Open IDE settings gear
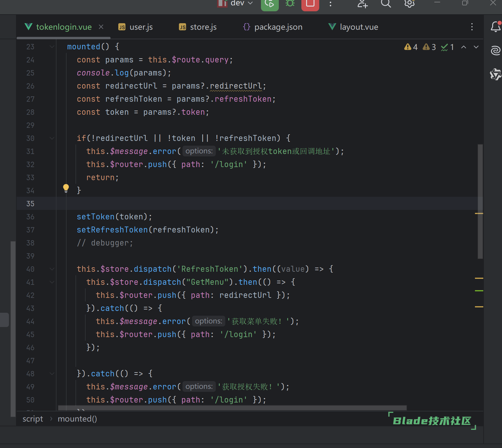Image resolution: width=502 pixels, height=448 pixels. click(409, 4)
